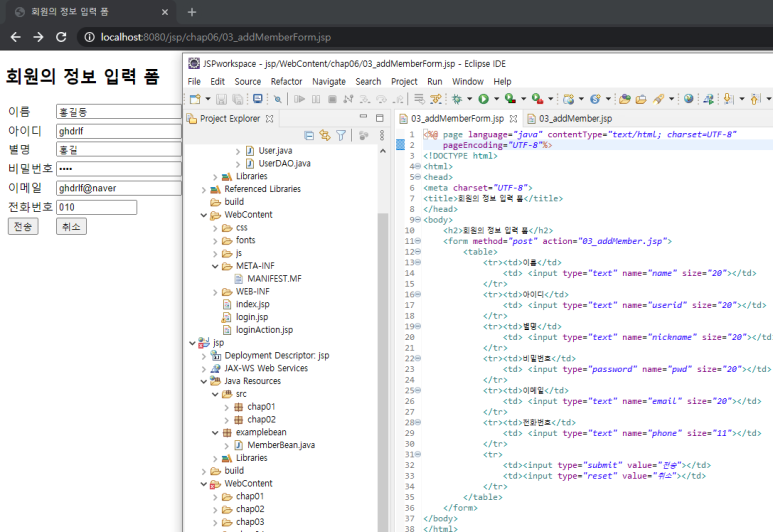Click the Search flashlight icon

point(659,99)
